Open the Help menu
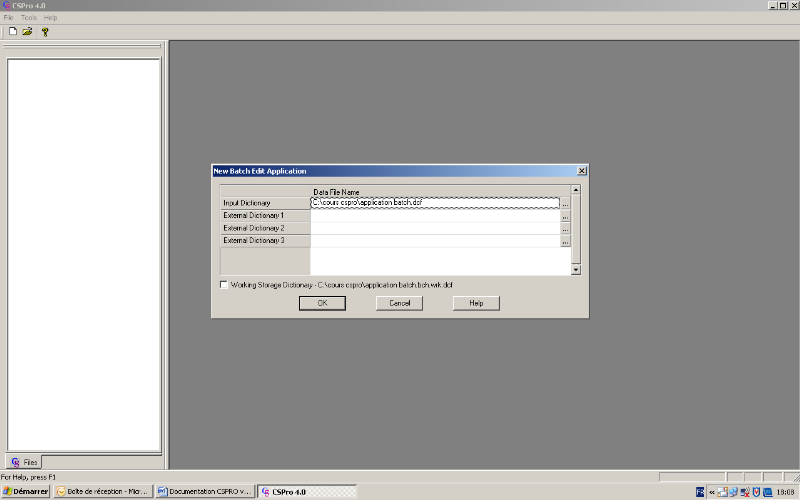Screen dimensions: 800x500 tap(51, 17)
